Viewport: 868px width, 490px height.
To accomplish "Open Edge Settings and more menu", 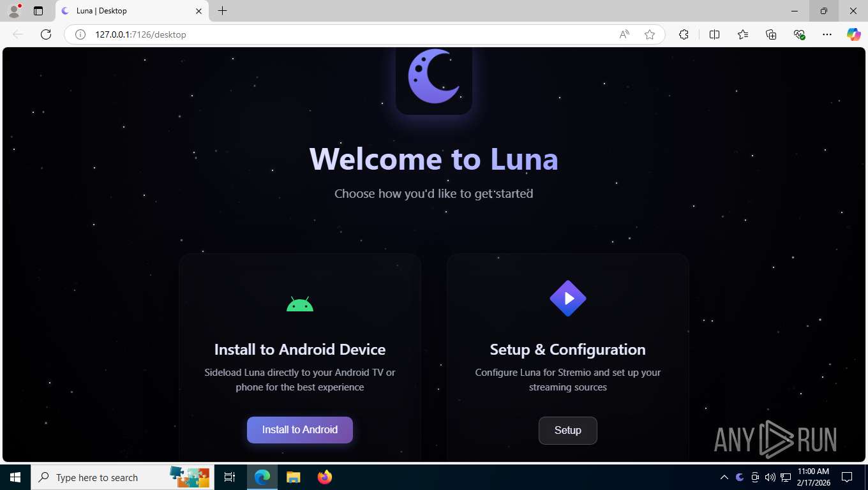I will coord(827,34).
